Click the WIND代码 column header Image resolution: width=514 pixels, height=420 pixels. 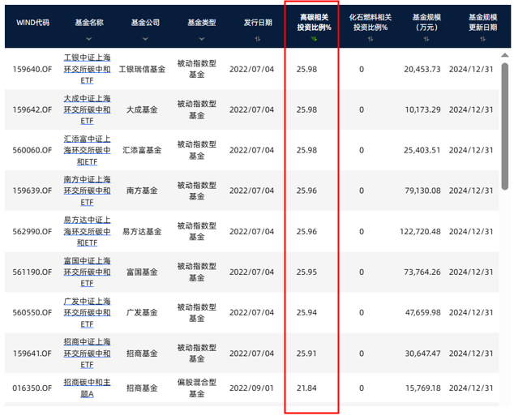pos(32,23)
